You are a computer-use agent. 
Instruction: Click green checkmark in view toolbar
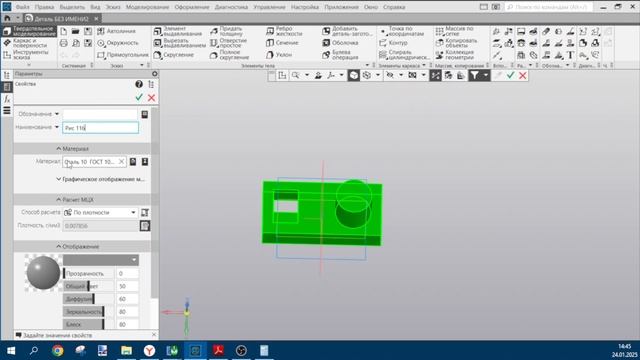(510, 76)
